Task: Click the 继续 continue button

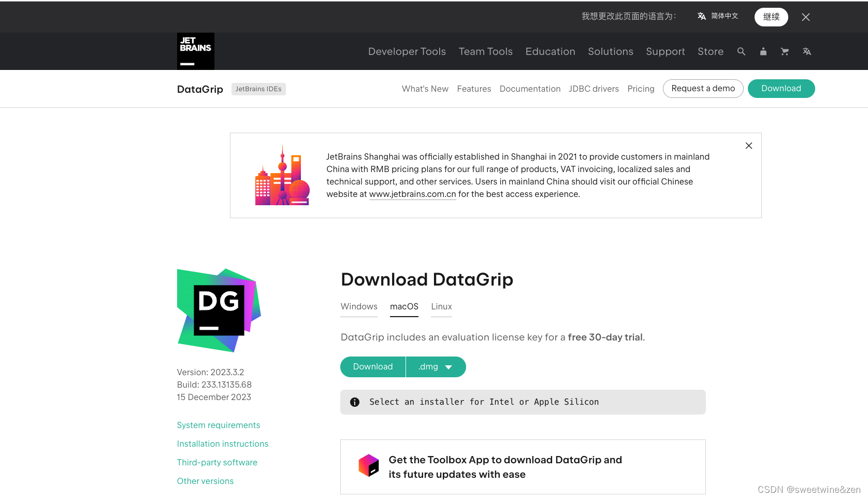Action: pos(771,17)
